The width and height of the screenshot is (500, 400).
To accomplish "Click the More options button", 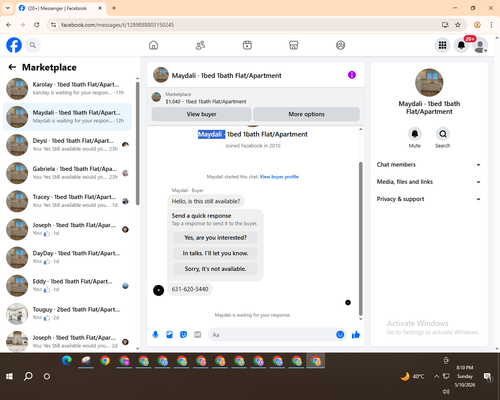I will pyautogui.click(x=306, y=114).
